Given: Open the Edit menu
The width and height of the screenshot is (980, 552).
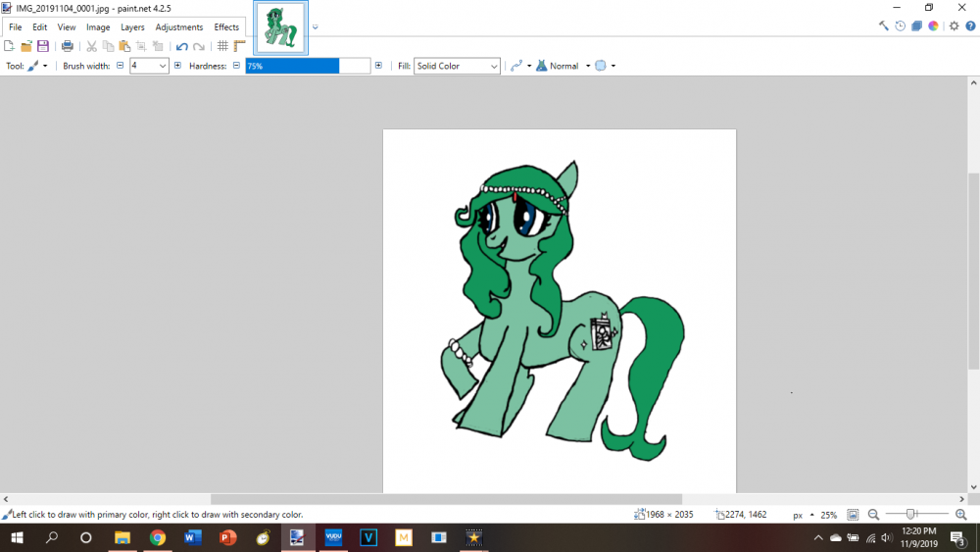Looking at the screenshot, I should point(39,26).
